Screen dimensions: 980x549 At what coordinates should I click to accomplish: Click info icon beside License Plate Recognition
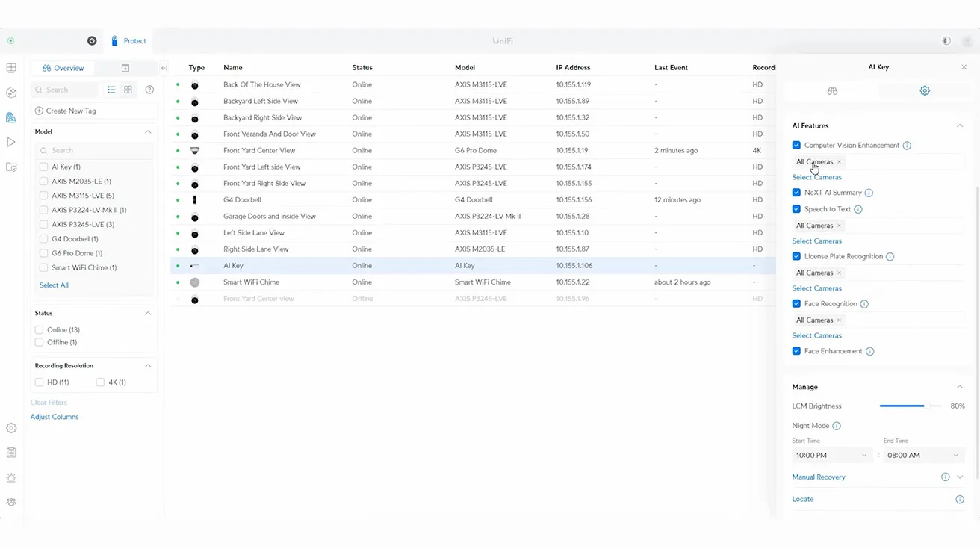click(890, 257)
